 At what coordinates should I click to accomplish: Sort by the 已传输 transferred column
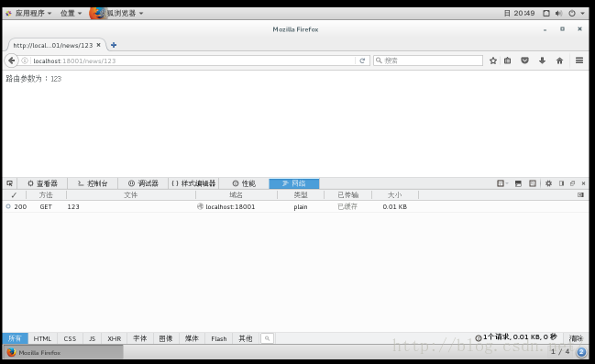[348, 194]
